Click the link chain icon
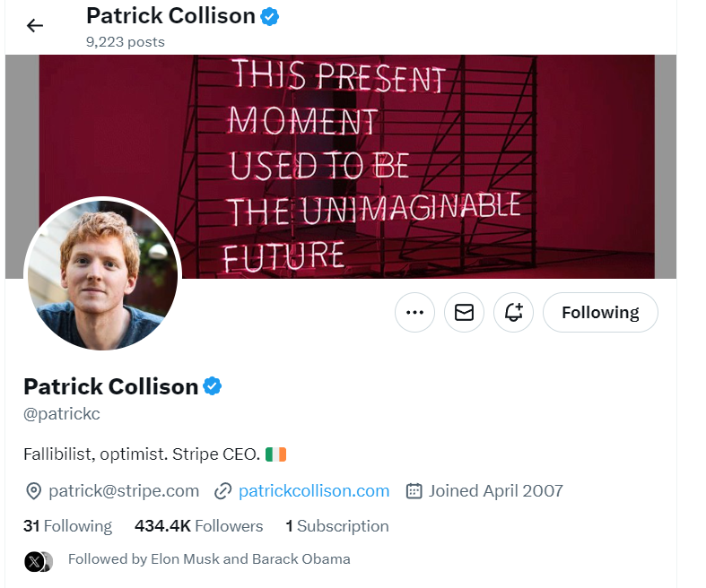The image size is (706, 588). tap(223, 490)
